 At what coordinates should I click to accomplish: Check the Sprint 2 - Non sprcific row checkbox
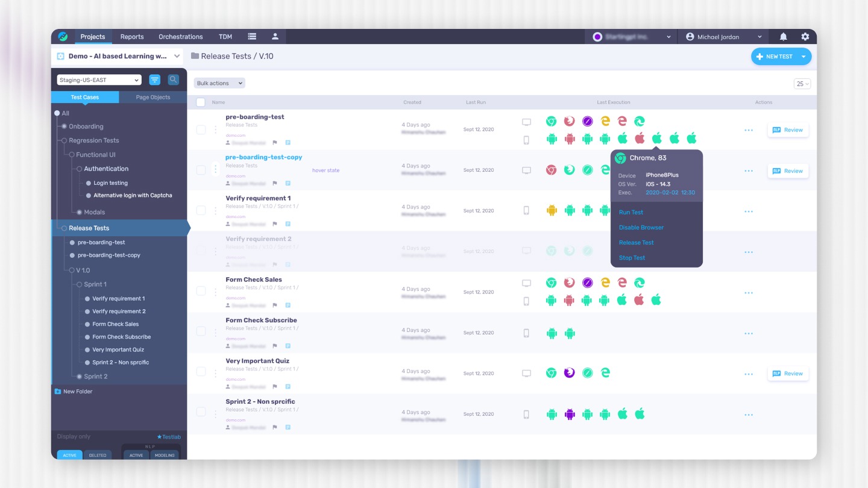(x=201, y=413)
